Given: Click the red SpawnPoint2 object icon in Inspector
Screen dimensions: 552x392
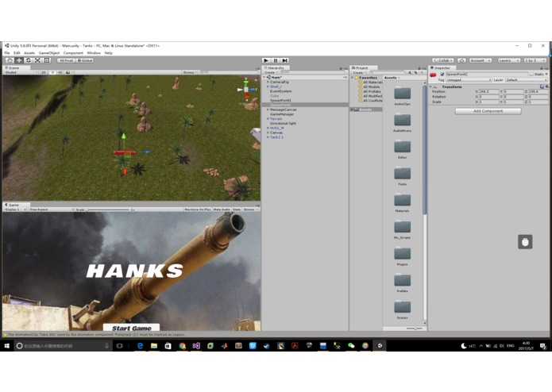Looking at the screenshot, I should [433, 75].
